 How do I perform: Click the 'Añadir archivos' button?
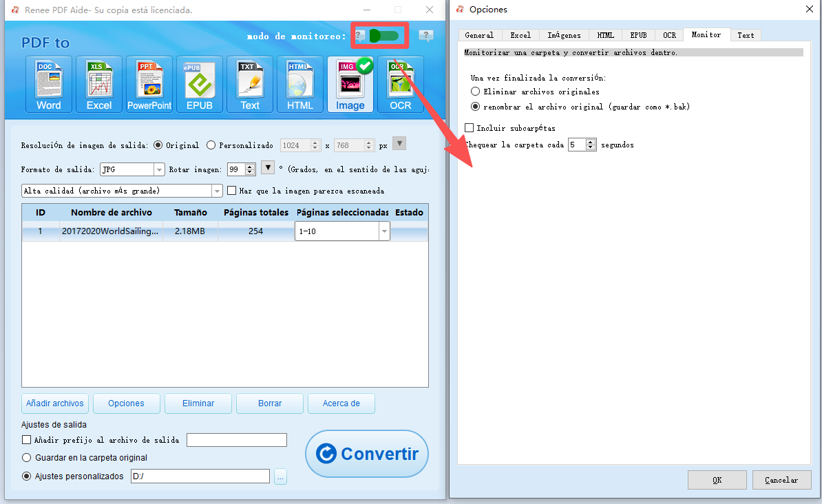coord(55,403)
